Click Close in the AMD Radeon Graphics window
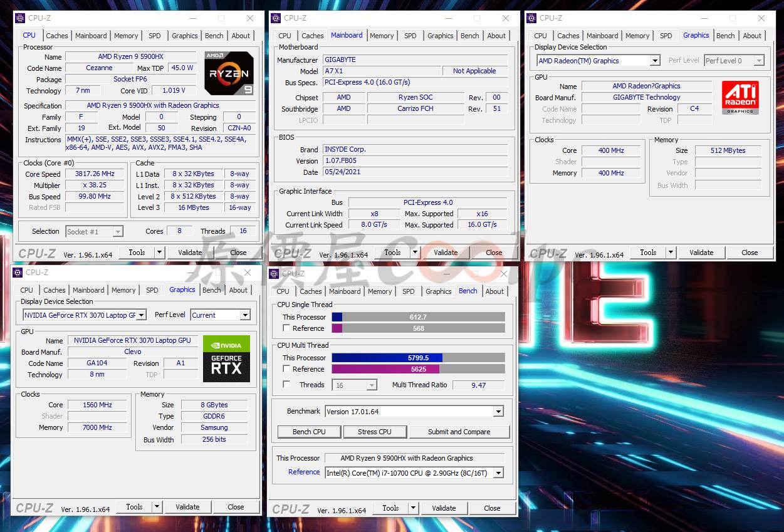This screenshot has width=784, height=532. click(x=750, y=253)
